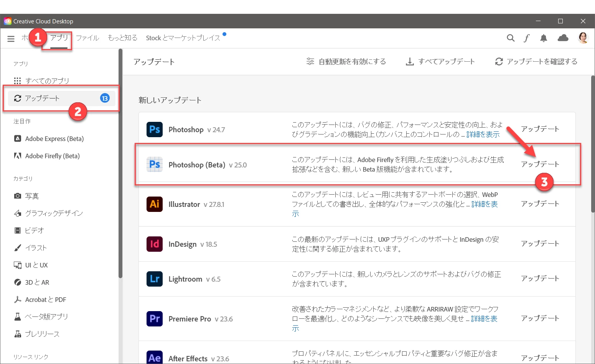Click the 写真 camera icon
Image resolution: width=595 pixels, height=364 pixels.
click(x=18, y=196)
